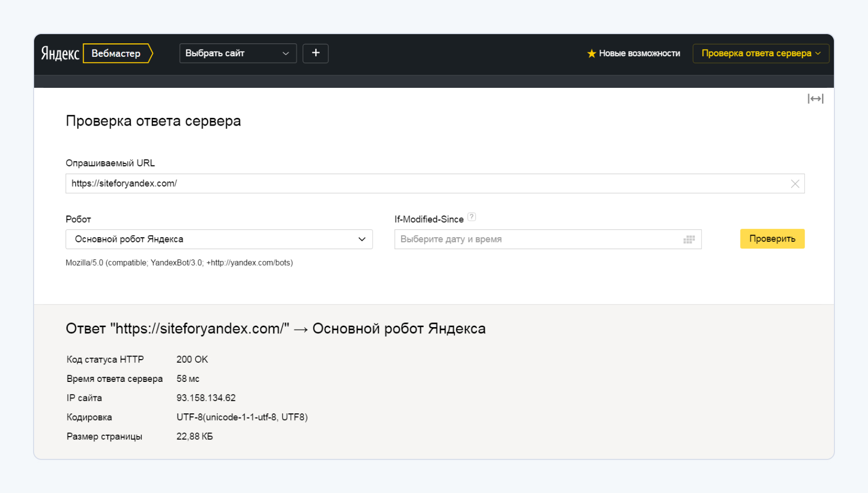Open the Новые возможности link

tap(639, 53)
